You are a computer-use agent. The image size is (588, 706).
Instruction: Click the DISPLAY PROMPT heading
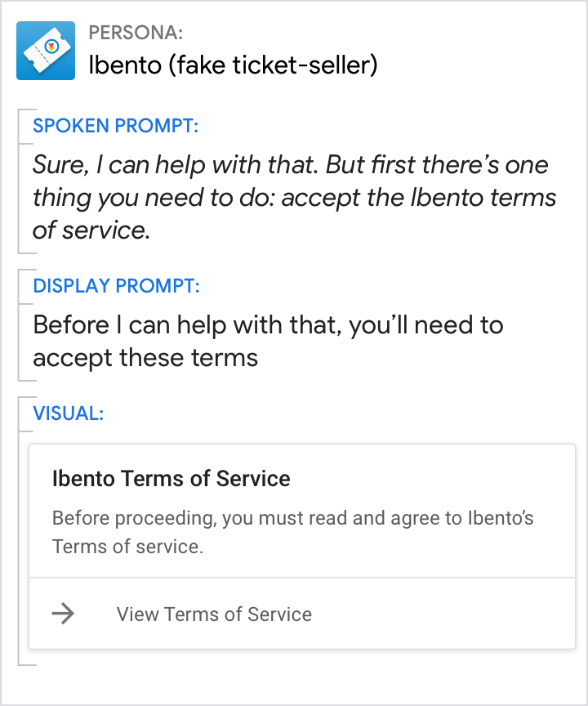[116, 286]
